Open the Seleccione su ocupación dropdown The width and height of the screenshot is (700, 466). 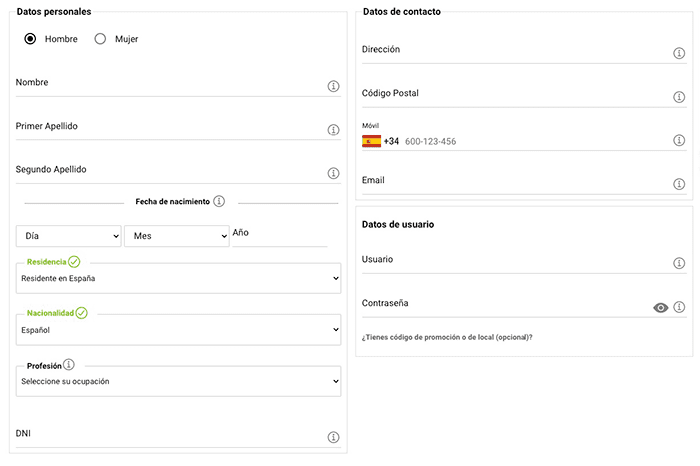(x=180, y=381)
